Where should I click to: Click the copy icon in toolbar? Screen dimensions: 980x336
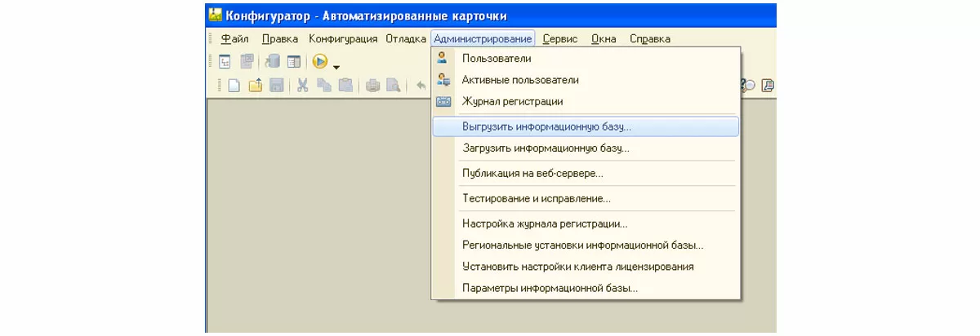323,85
